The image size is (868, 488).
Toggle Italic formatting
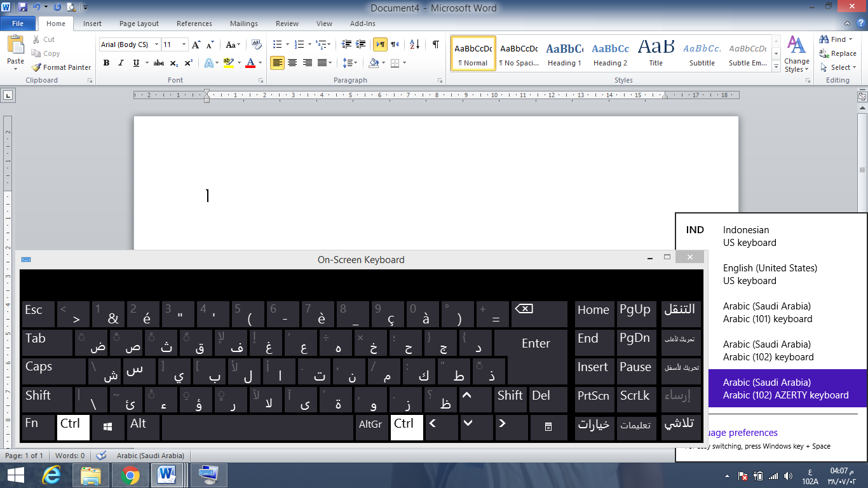(119, 63)
